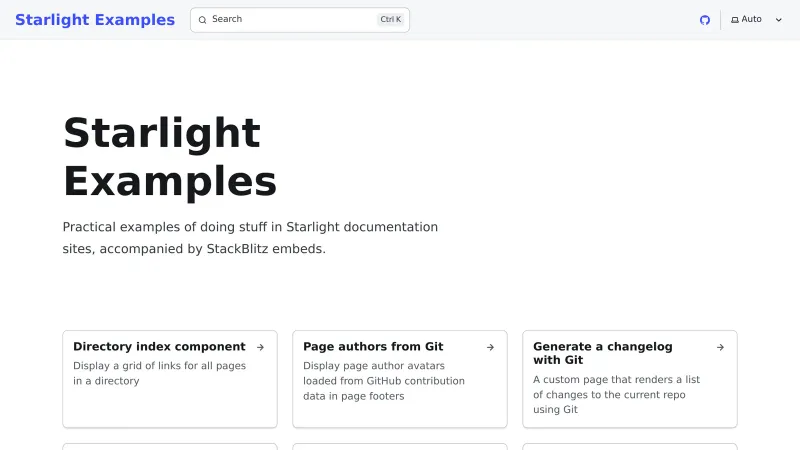800x450 pixels.
Task: Click the Directory index card description
Action: coord(159,373)
